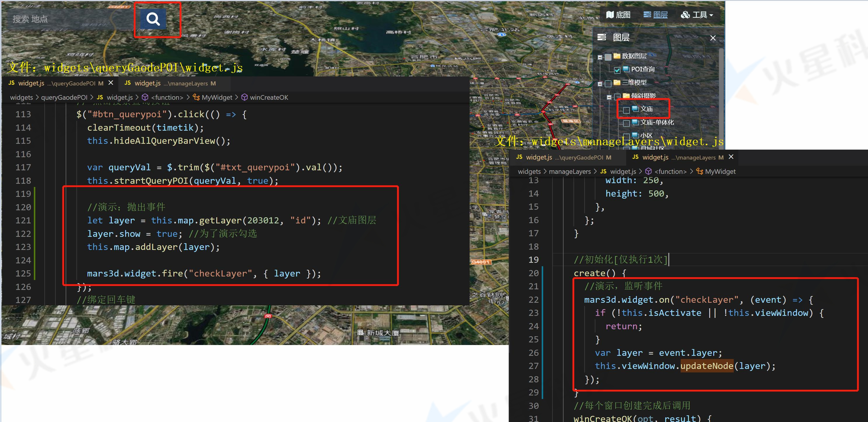Click the 小区 layer icon
868x422 pixels.
[635, 135]
